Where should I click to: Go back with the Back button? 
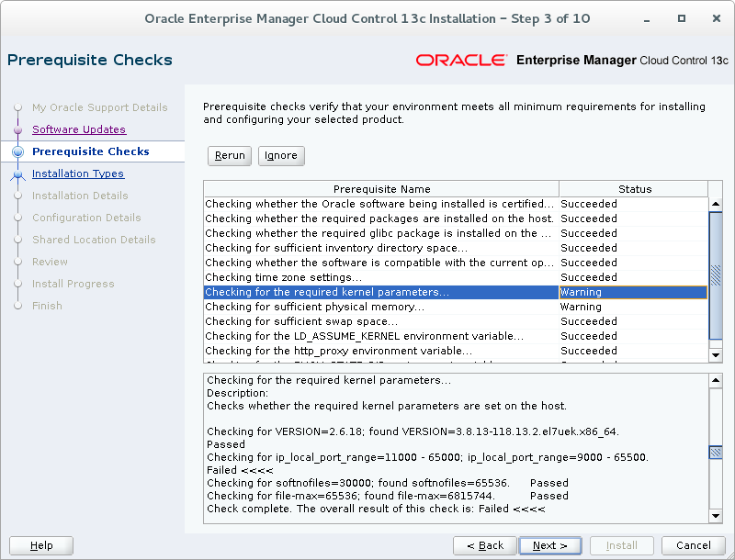[485, 545]
